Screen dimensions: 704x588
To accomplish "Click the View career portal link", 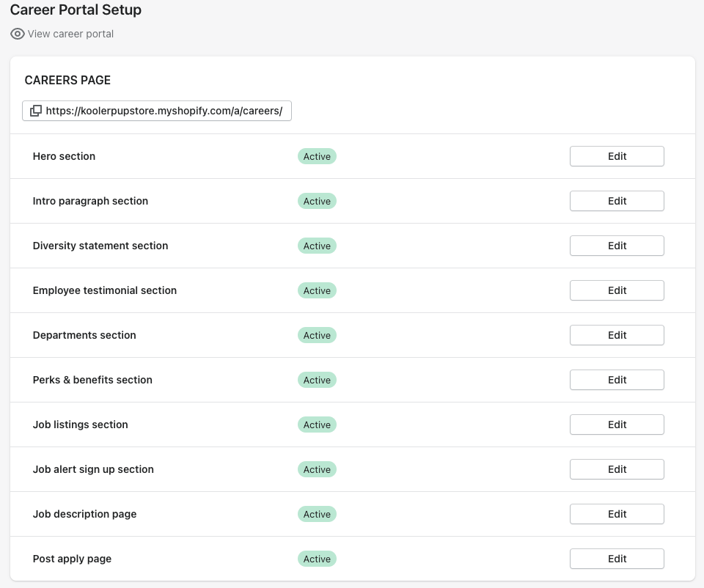I will tap(69, 34).
